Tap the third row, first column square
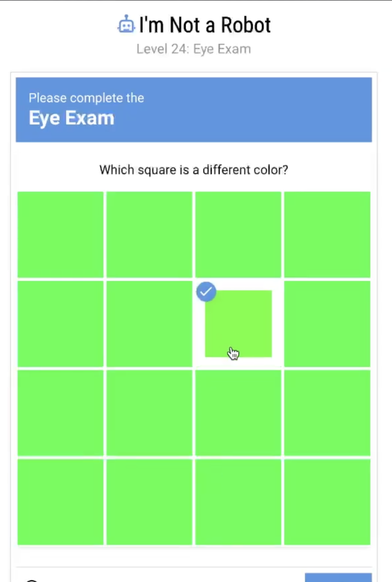This screenshot has width=392, height=582. (61, 413)
